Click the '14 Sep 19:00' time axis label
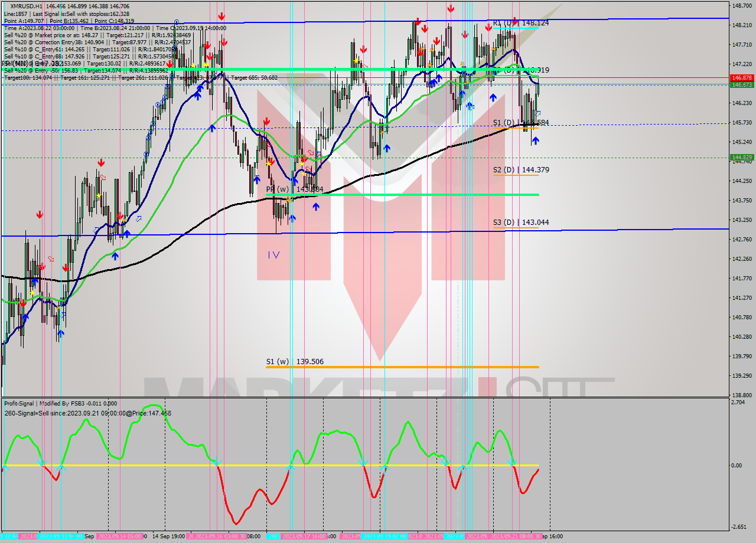Image resolution: width=756 pixels, height=543 pixels. coord(168,537)
